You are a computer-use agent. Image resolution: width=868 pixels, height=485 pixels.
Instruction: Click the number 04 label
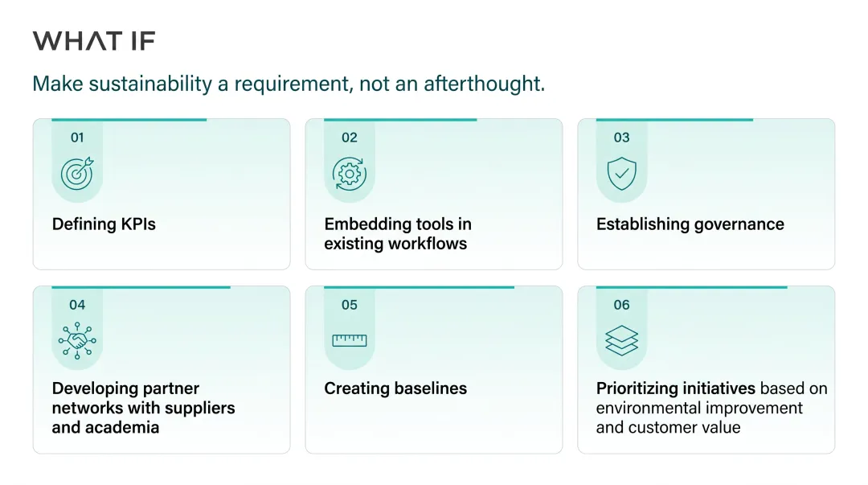[x=77, y=305]
